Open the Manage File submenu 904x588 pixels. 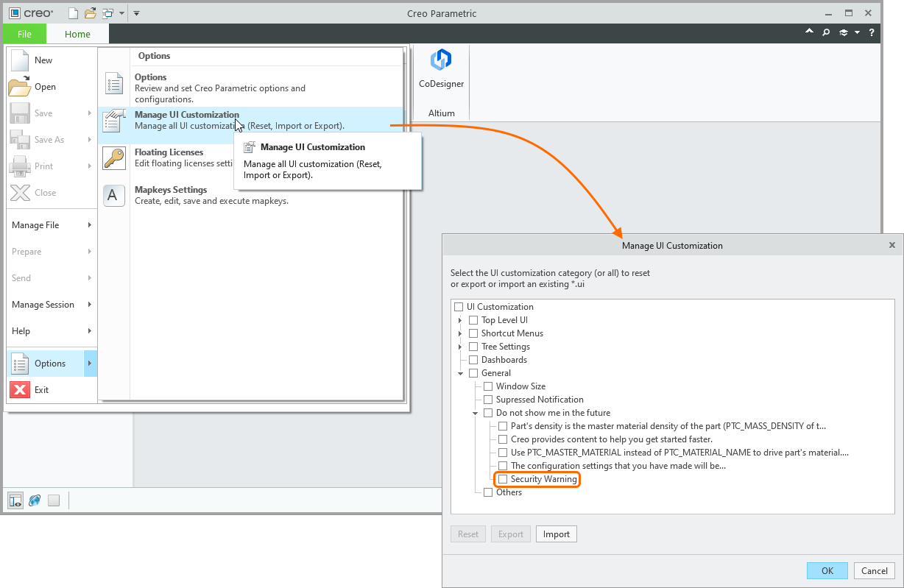(x=52, y=225)
